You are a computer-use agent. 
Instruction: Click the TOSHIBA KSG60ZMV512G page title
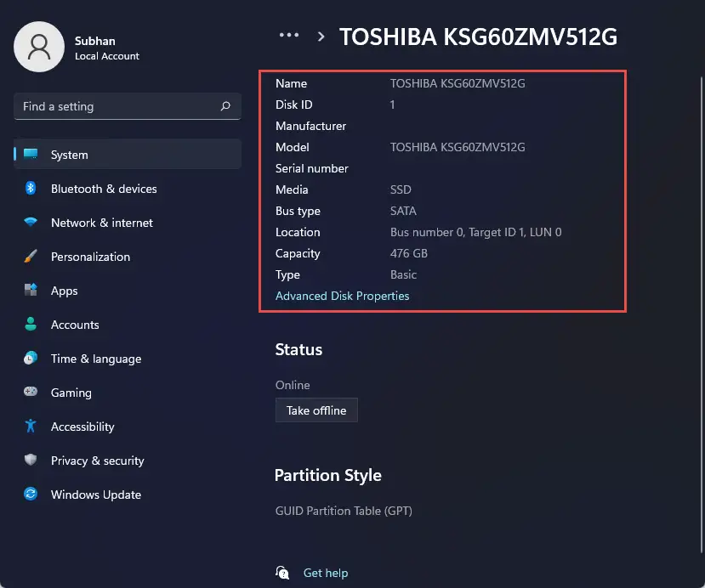click(x=479, y=37)
